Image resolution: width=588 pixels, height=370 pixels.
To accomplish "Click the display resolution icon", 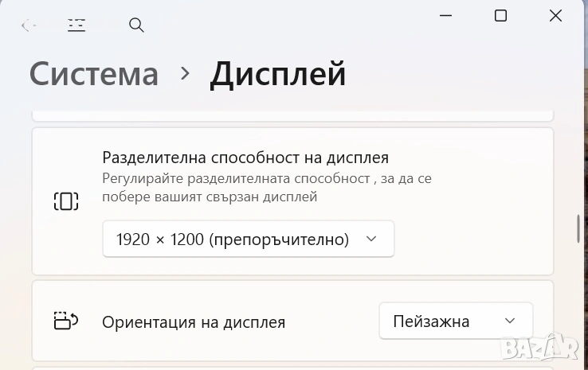I will [66, 201].
